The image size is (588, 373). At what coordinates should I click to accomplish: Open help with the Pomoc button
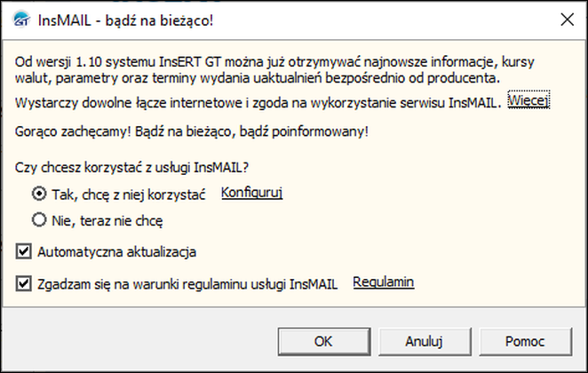pos(524,340)
